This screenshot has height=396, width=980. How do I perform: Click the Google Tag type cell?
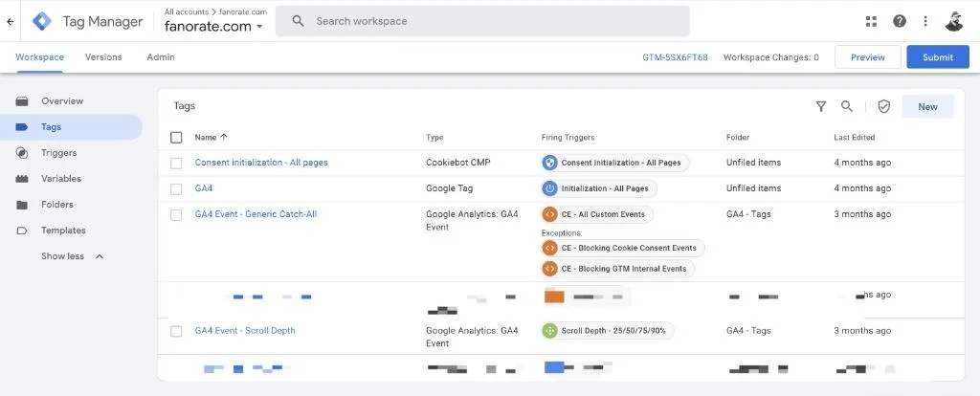(450, 188)
